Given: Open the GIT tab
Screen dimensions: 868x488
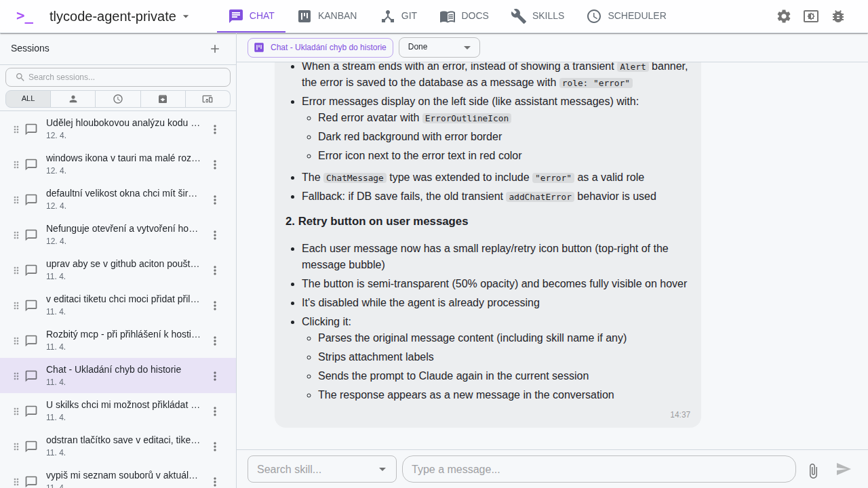Looking at the screenshot, I should (x=399, y=16).
